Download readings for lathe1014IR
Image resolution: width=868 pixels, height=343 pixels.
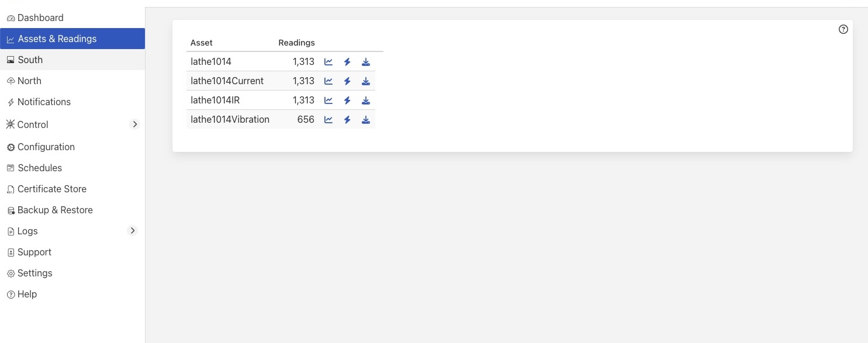[x=366, y=100]
